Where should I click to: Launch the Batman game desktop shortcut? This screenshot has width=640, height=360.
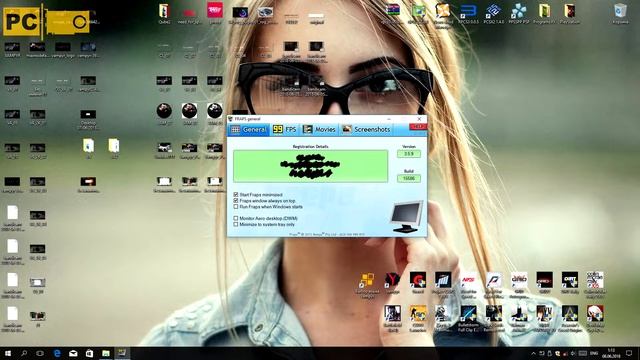(x=519, y=318)
